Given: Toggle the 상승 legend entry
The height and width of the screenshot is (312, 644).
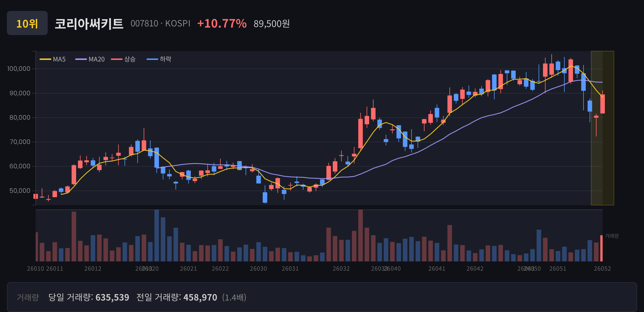Looking at the screenshot, I should tap(123, 59).
